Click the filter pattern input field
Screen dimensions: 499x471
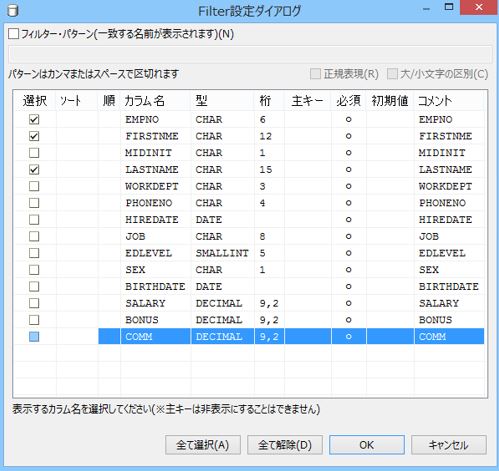(x=250, y=55)
